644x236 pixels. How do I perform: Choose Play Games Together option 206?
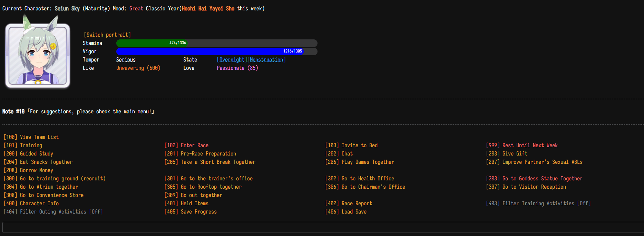(360, 162)
